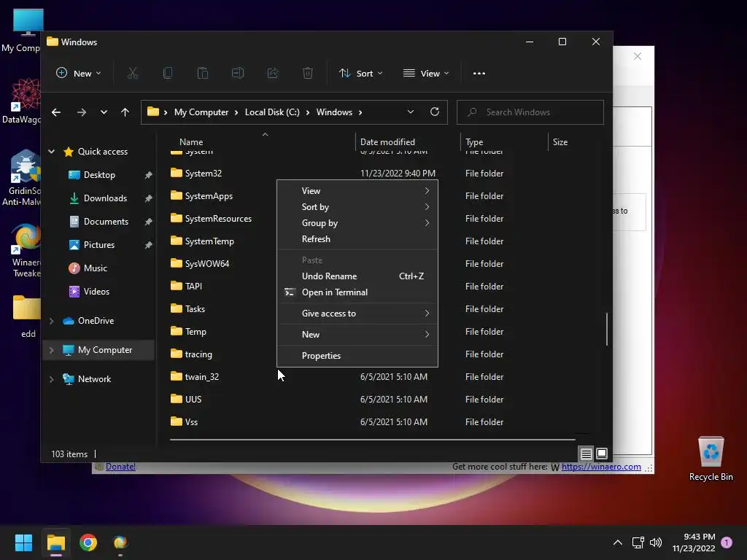
Task: Open the volume control in system tray
Action: tap(656, 542)
